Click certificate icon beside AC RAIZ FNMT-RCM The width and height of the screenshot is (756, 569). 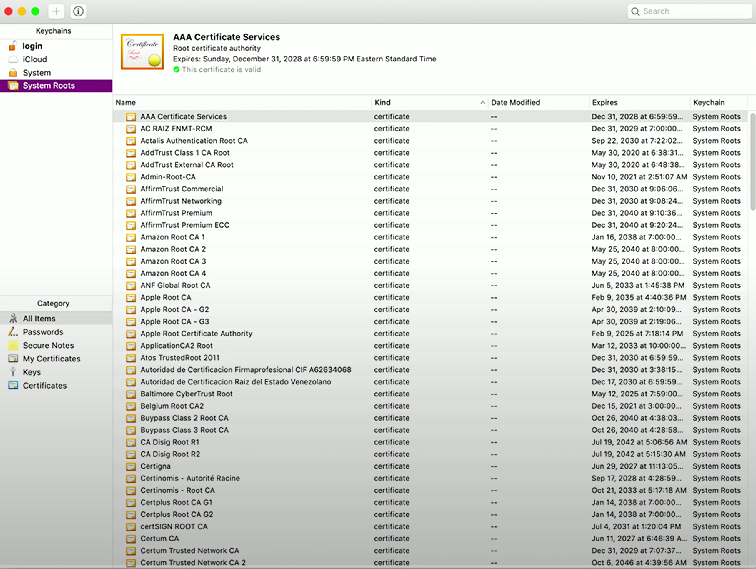pyautogui.click(x=131, y=129)
